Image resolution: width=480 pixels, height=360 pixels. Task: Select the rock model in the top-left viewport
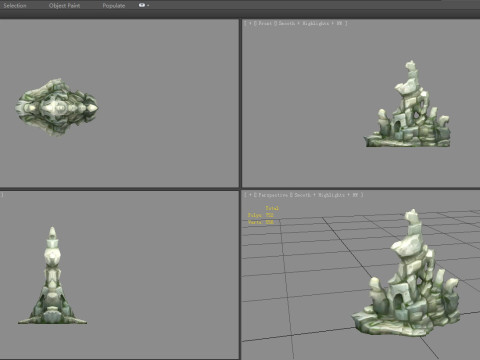click(57, 107)
